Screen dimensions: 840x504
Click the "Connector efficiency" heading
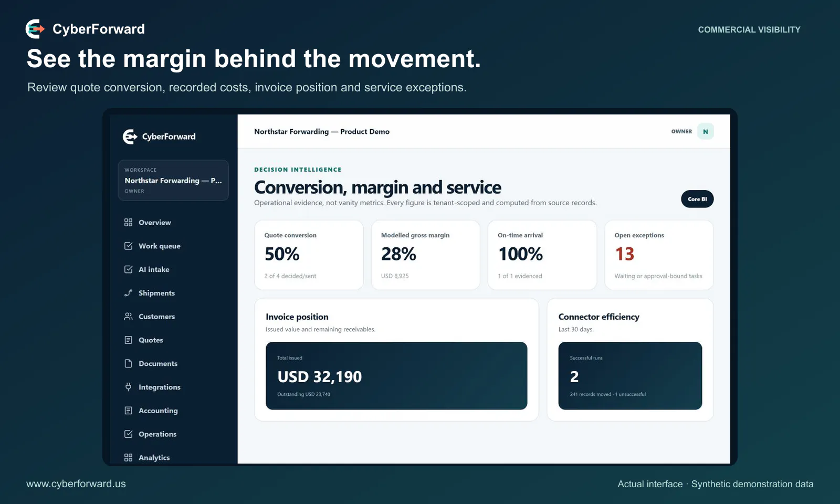pos(599,317)
